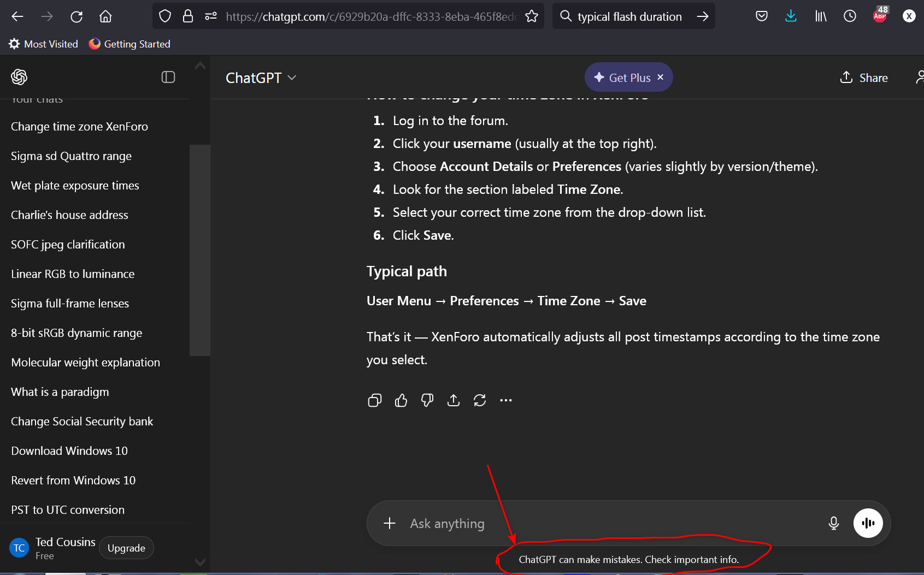Bookmark this page with star icon
Image resolution: width=924 pixels, height=575 pixels.
[x=532, y=16]
